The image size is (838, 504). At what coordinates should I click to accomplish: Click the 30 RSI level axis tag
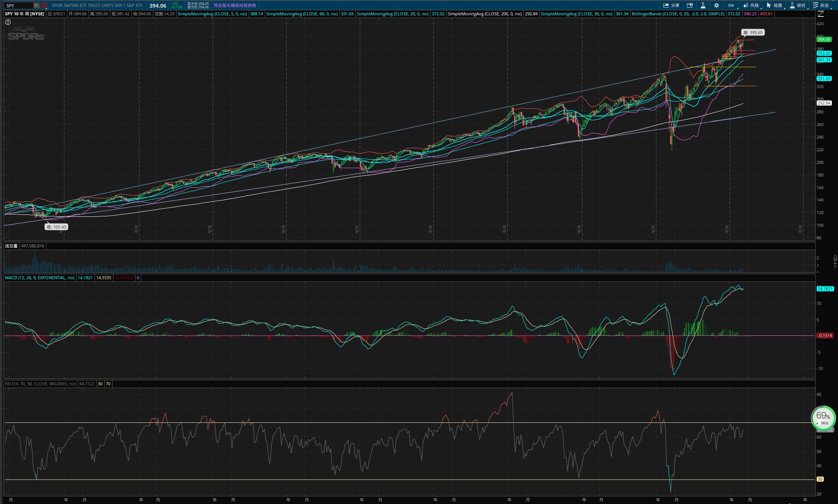(x=820, y=479)
